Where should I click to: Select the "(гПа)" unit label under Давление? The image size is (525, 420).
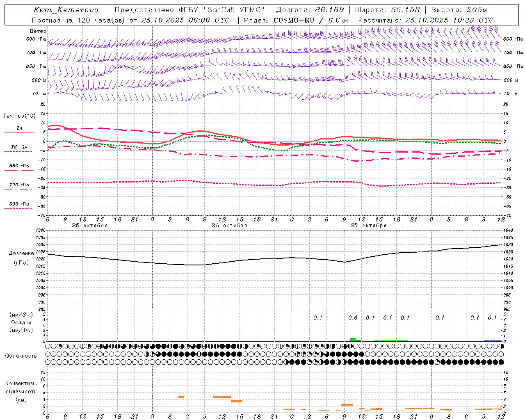(21, 263)
